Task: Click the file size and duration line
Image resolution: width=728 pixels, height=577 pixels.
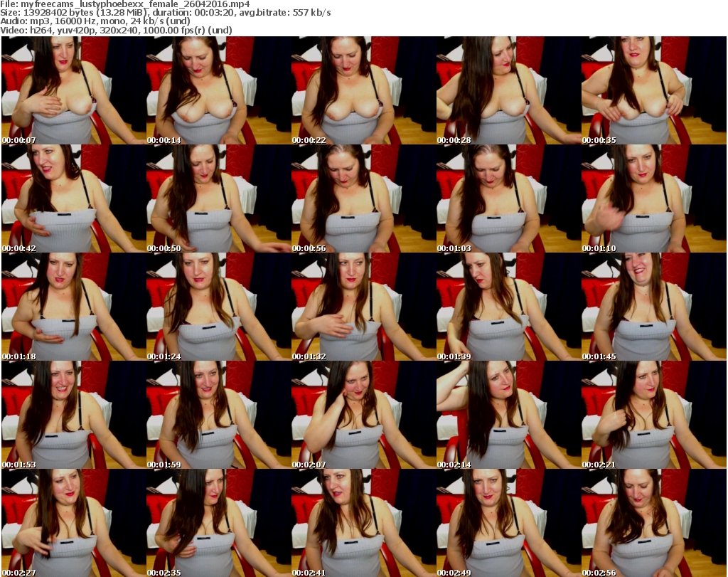Action: (166, 13)
